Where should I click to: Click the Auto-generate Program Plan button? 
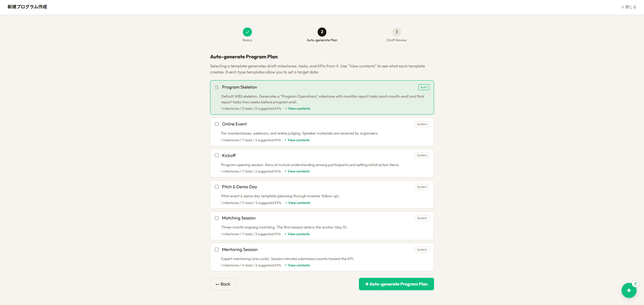(396, 284)
